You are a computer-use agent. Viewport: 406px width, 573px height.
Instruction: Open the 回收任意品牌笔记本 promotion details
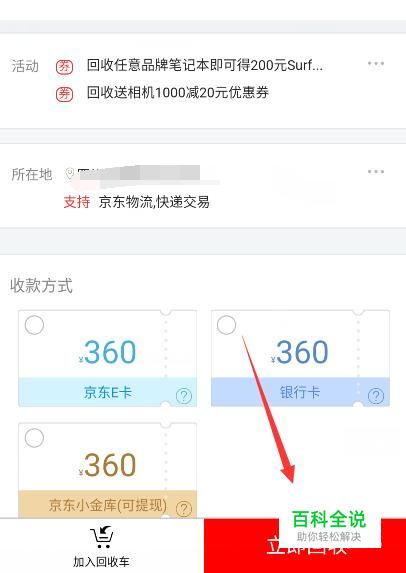point(205,66)
